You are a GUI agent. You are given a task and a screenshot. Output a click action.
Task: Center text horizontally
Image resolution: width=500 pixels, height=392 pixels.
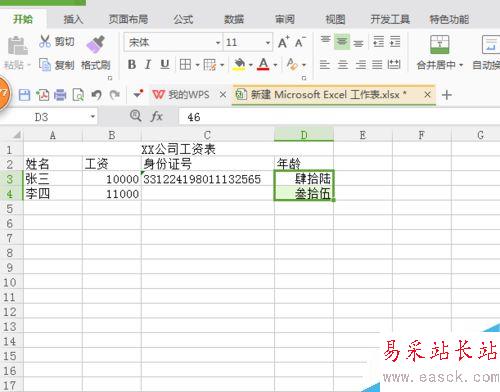[343, 64]
